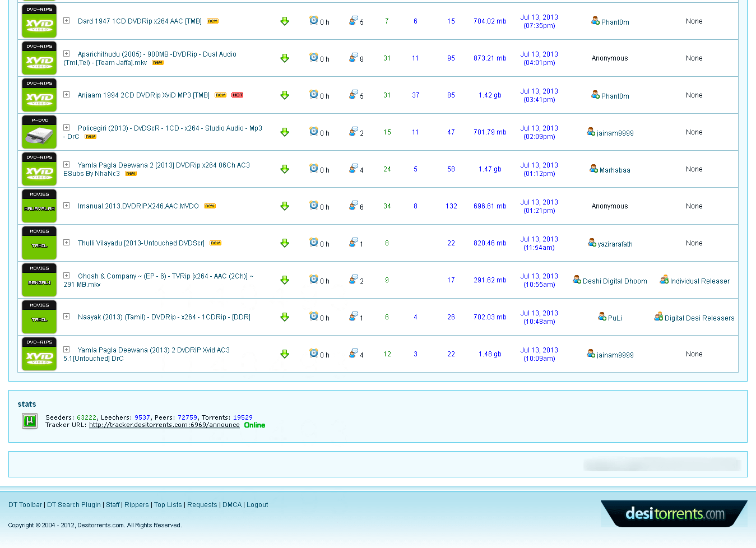The width and height of the screenshot is (756, 548).
Task: Download Naayak (2013) torrent via green arrow
Action: [x=285, y=317]
